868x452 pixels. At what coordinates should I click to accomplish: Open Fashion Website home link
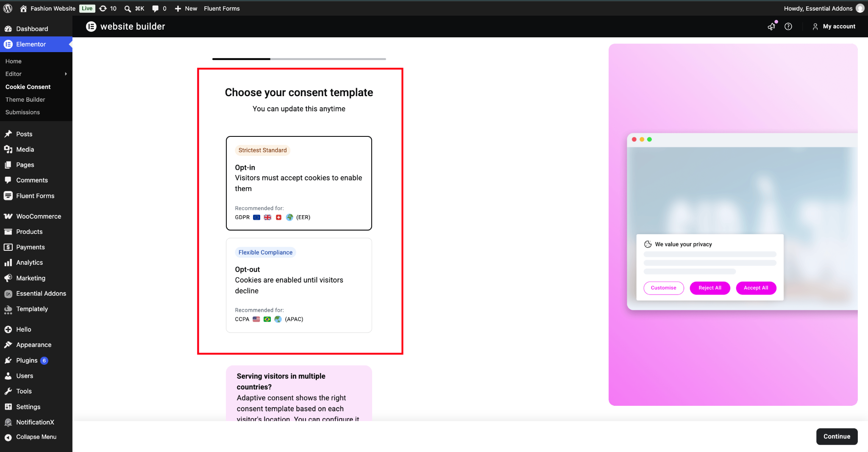pos(47,8)
